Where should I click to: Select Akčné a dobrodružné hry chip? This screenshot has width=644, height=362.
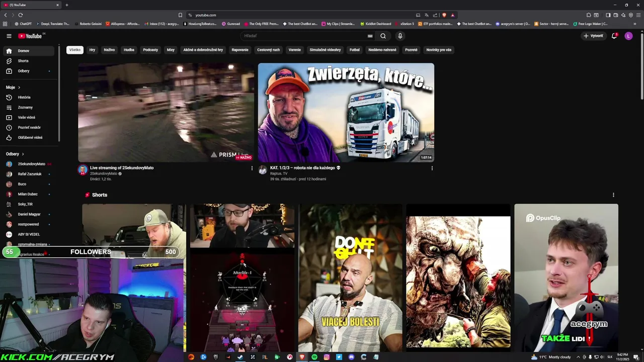click(203, 50)
